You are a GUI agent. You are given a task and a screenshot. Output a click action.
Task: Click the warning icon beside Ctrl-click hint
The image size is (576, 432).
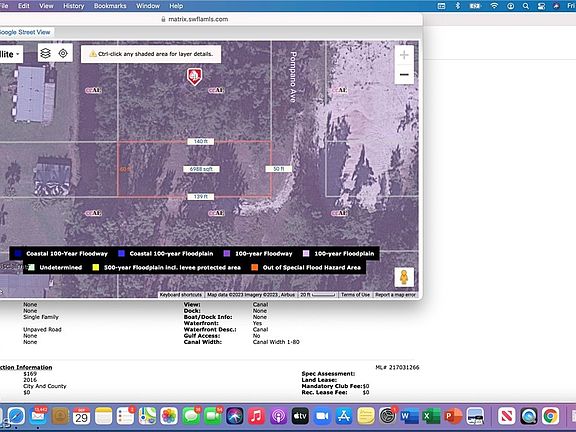pyautogui.click(x=93, y=54)
